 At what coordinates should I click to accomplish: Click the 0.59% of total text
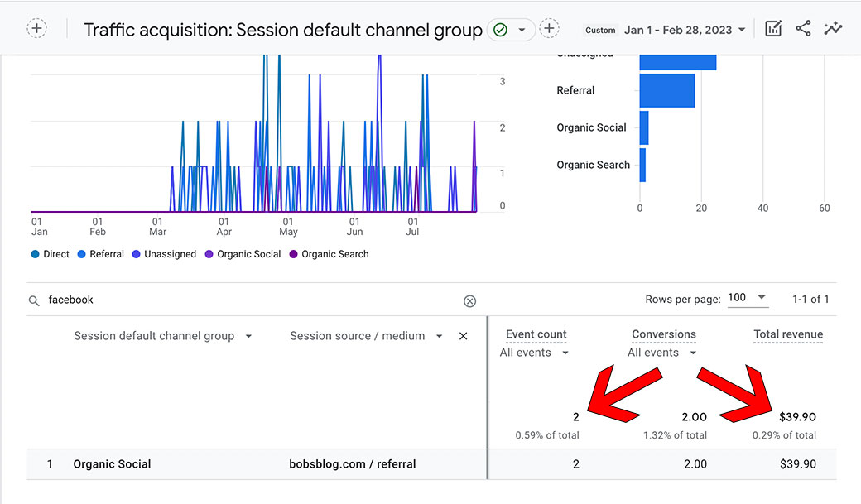547,435
